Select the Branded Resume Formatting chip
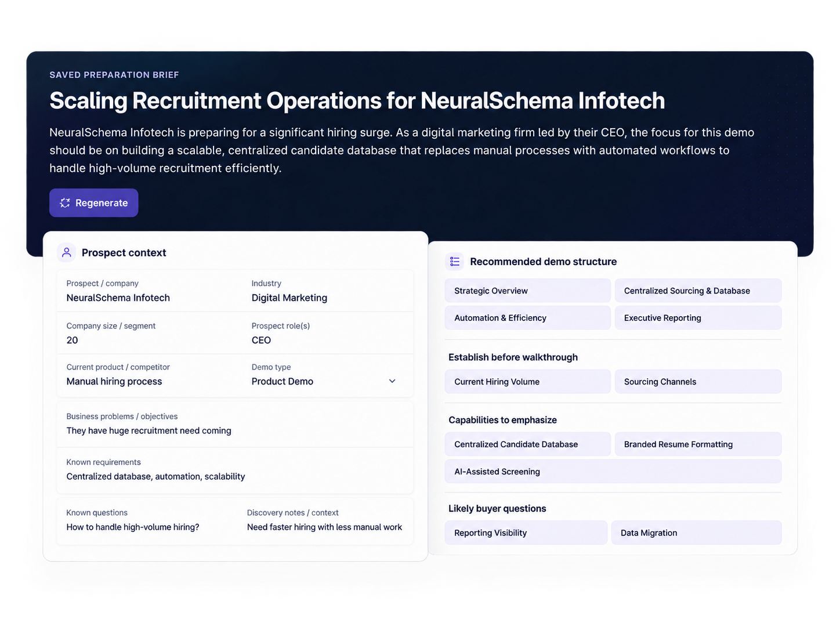 698,444
